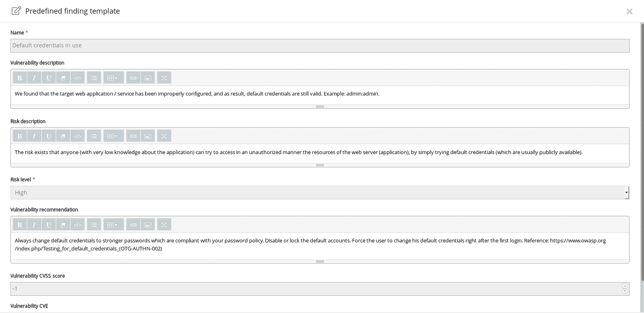Toggle italic in Vulnerability recommendation toolbar
The image size is (644, 313).
click(34, 224)
